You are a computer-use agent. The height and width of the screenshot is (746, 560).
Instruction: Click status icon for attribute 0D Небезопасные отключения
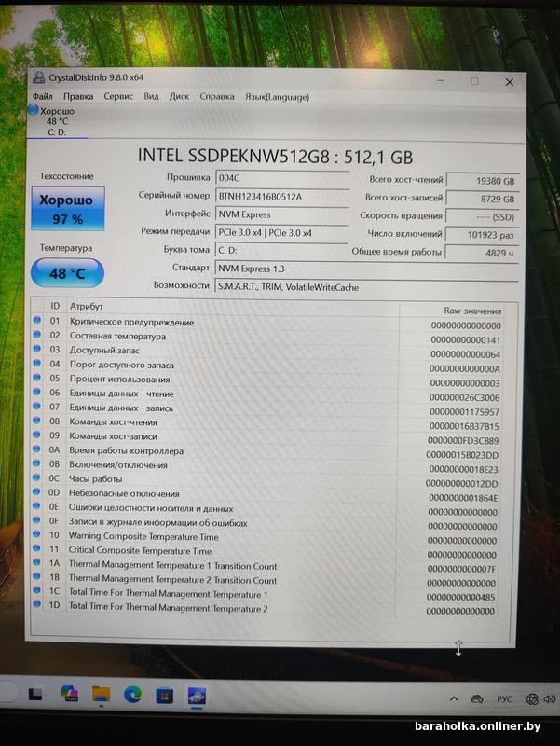click(x=37, y=491)
